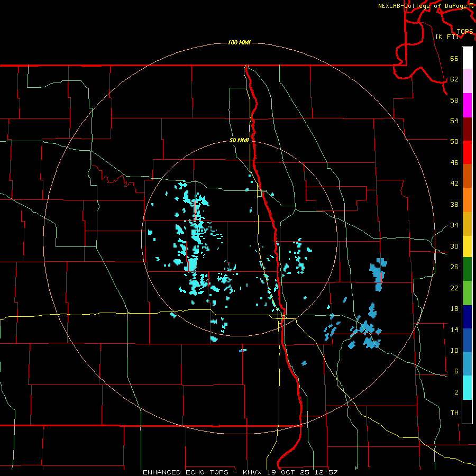Click the '50 NMI' range ring label
This screenshot has height=476, width=476.
point(239,140)
